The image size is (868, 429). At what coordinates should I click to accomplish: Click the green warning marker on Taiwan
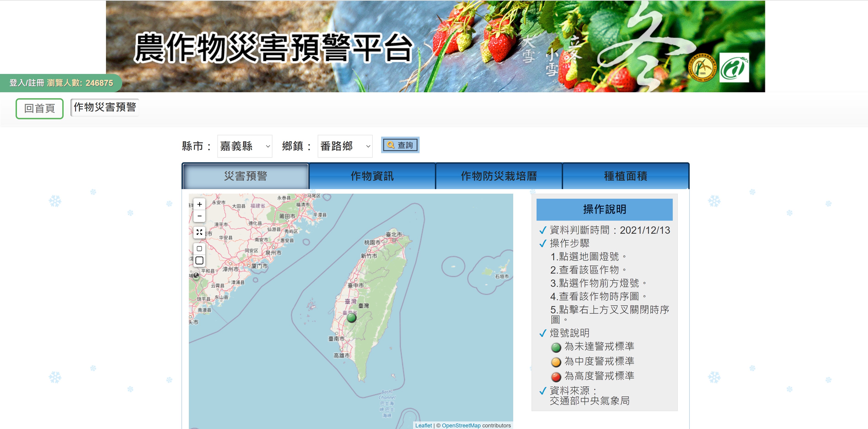point(351,318)
